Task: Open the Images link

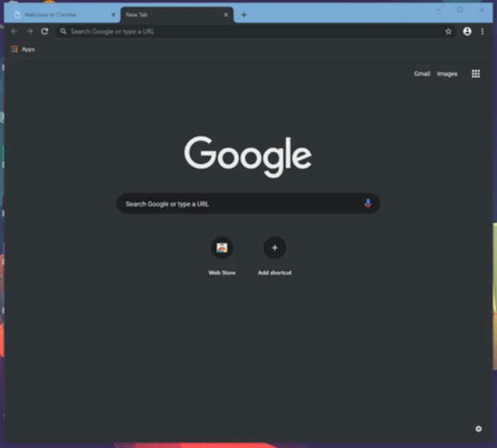Action: pyautogui.click(x=447, y=74)
